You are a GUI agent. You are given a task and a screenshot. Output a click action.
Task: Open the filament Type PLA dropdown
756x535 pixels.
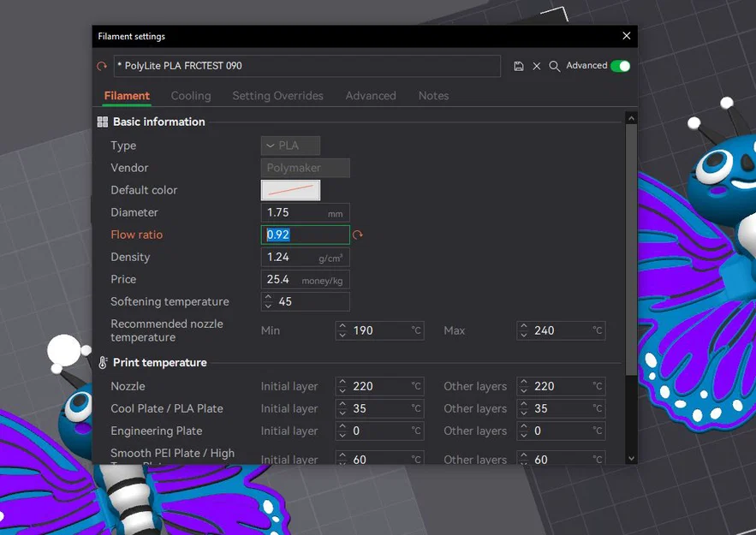click(x=290, y=146)
